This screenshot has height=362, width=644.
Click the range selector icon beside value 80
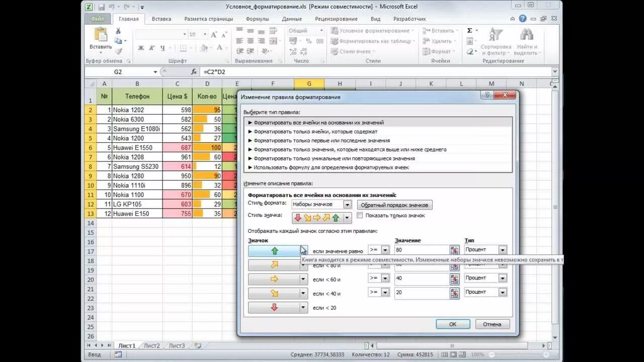pyautogui.click(x=454, y=250)
